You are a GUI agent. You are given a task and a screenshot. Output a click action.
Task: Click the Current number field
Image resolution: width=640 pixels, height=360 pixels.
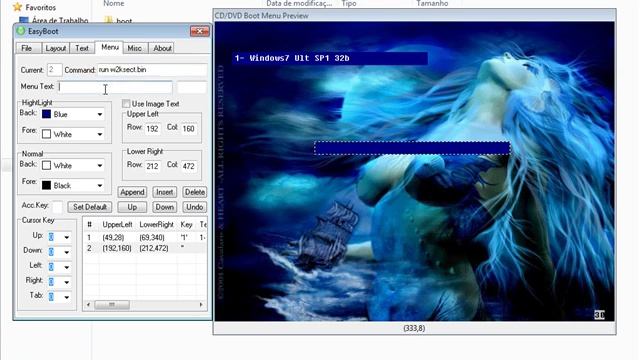(54, 70)
